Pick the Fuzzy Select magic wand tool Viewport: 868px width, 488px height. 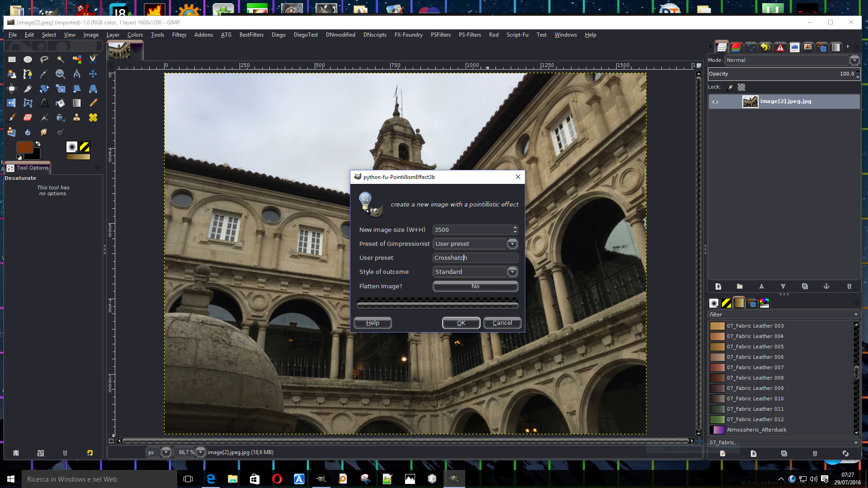[61, 59]
